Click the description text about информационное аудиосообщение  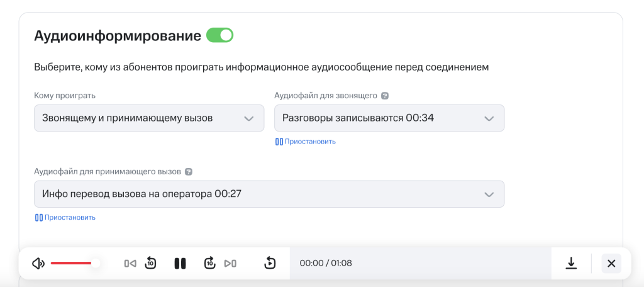(262, 67)
